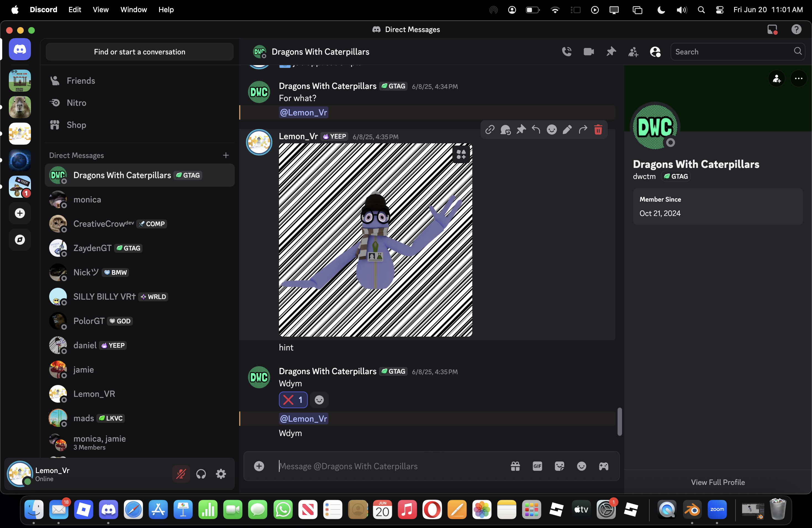
Task: Hide the user profile panel
Action: 655,52
